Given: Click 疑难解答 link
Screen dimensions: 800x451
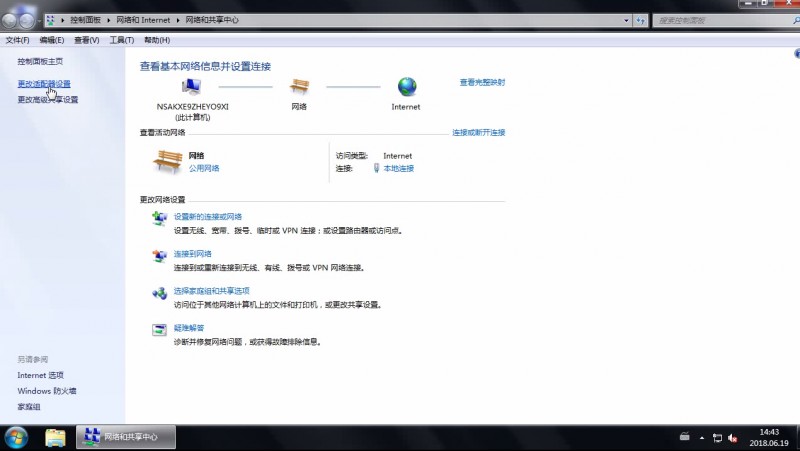Looking at the screenshot, I should 189,328.
